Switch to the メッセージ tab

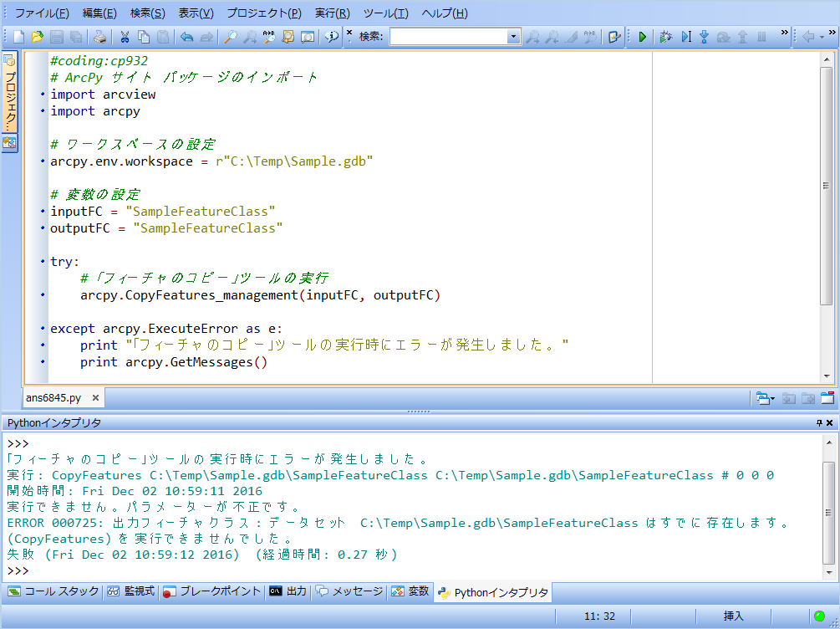350,591
